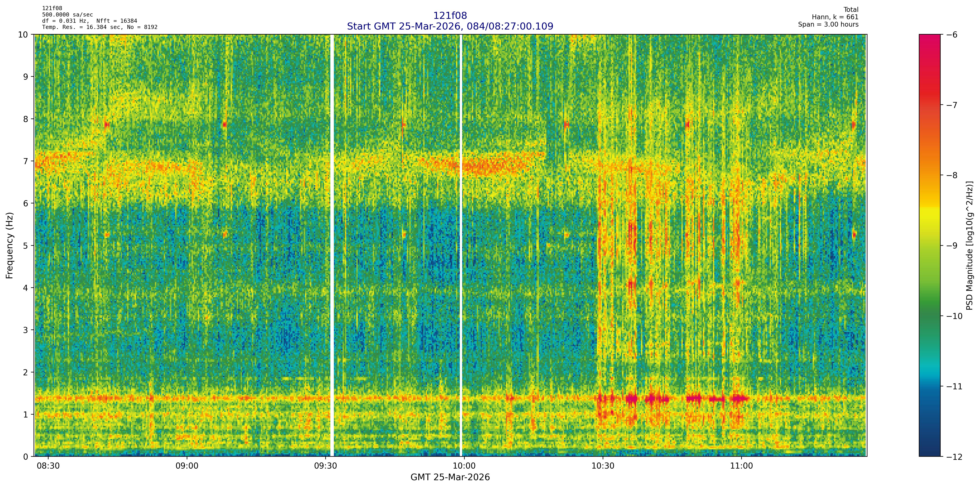Click the 10:30 time axis tick label
The width and height of the screenshot is (980, 488).
point(603,466)
